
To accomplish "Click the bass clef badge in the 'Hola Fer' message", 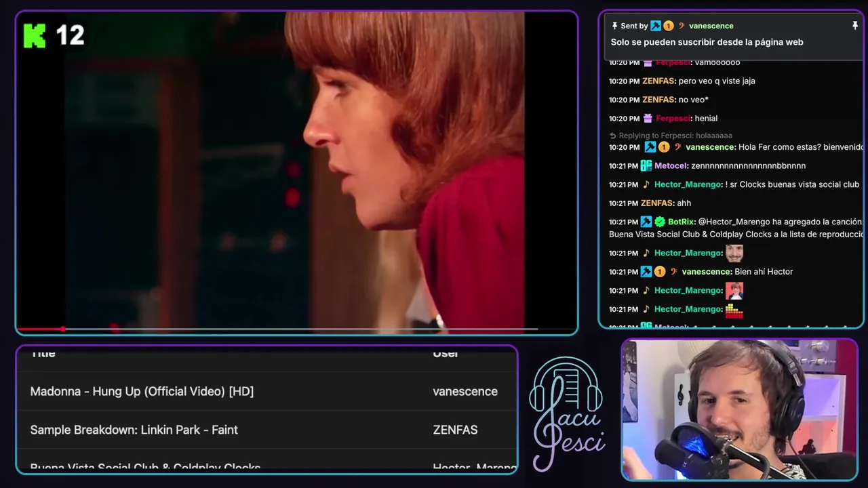I will pyautogui.click(x=677, y=147).
